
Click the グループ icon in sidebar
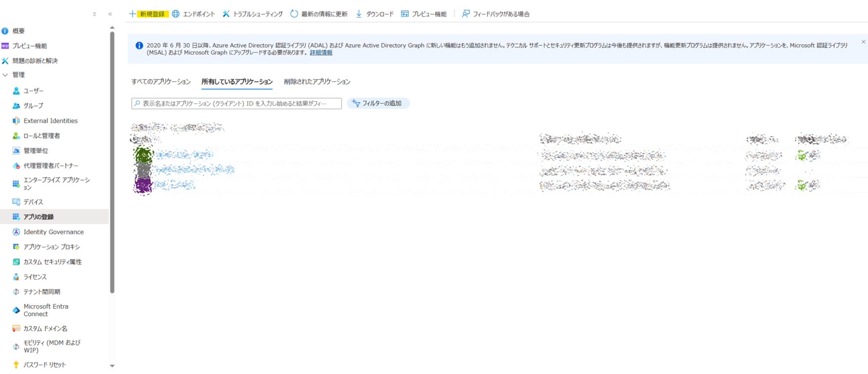pos(16,106)
